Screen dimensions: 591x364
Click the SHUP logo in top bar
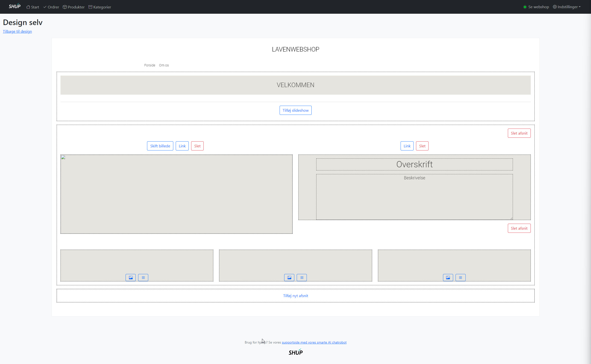pos(14,6)
